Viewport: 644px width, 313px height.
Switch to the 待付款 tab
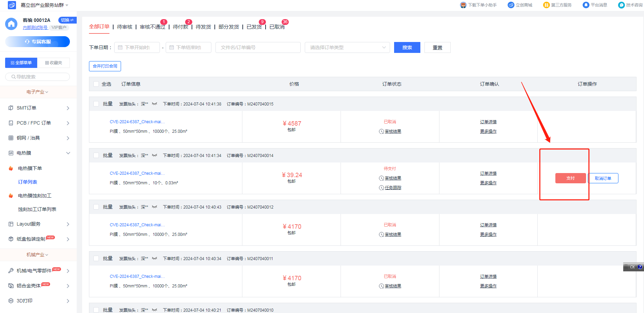180,27
